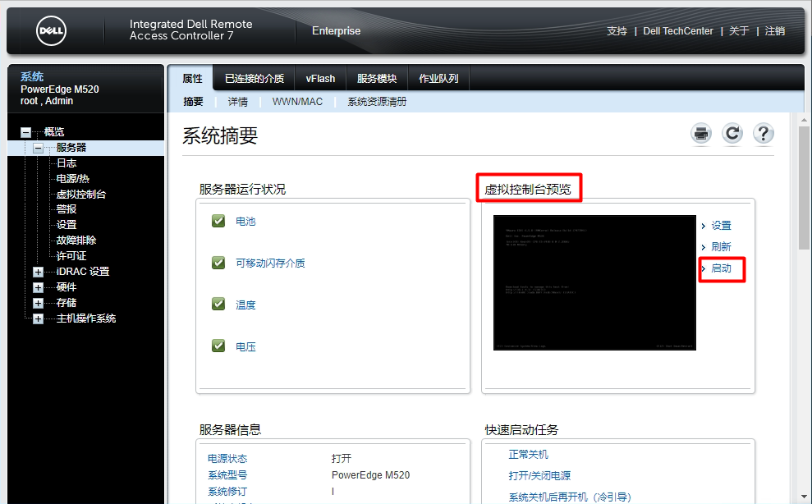
Task: Click the Dell logo icon
Action: [x=51, y=30]
